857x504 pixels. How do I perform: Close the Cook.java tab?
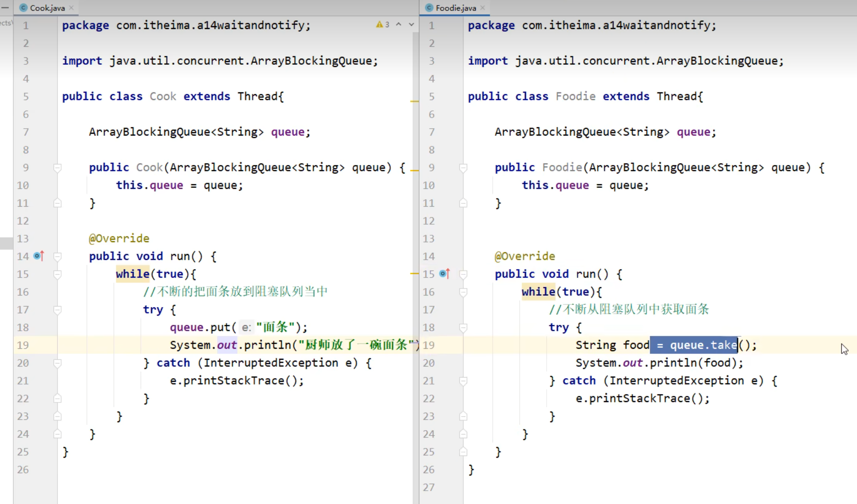[x=71, y=8]
